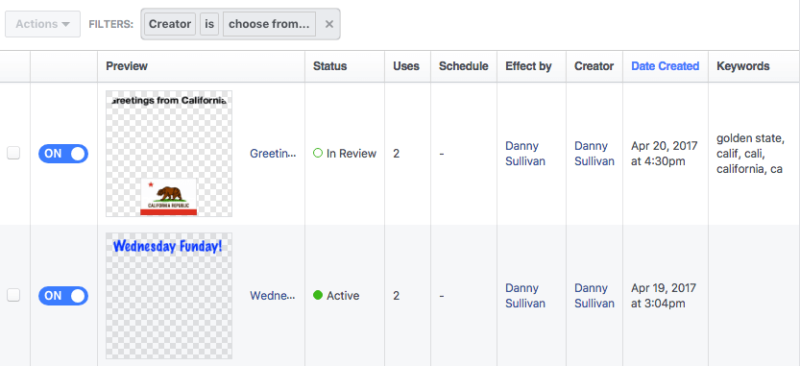
Task: Sort by the Date Created column header
Action: click(x=665, y=66)
